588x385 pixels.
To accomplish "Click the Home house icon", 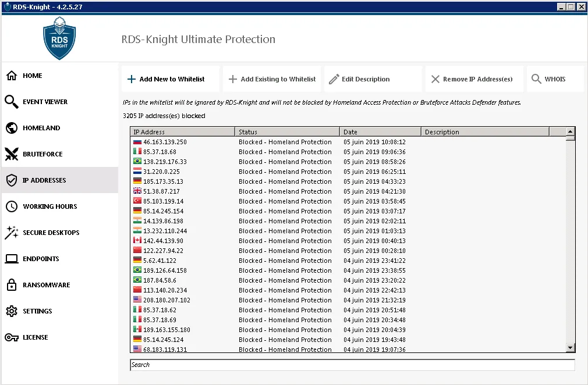I will click(x=12, y=76).
